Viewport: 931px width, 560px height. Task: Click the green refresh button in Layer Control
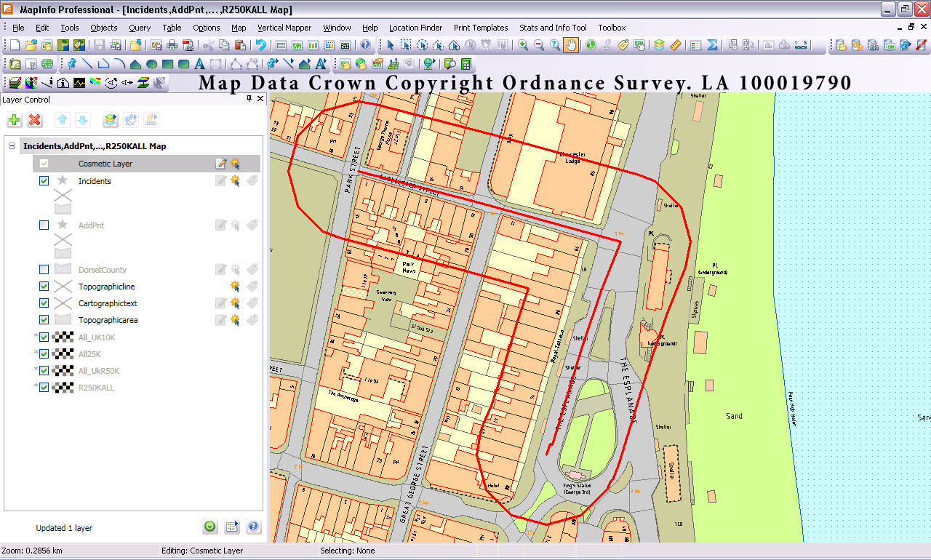click(x=209, y=527)
